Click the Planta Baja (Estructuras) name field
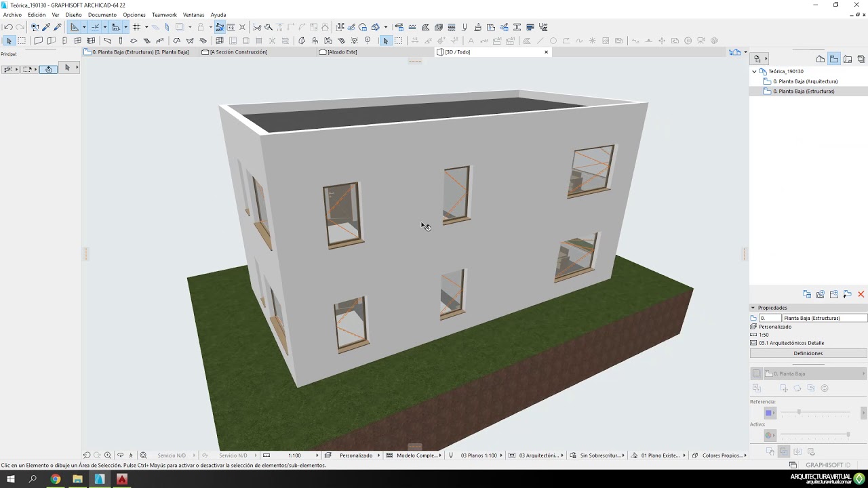868x488 pixels. (825, 318)
